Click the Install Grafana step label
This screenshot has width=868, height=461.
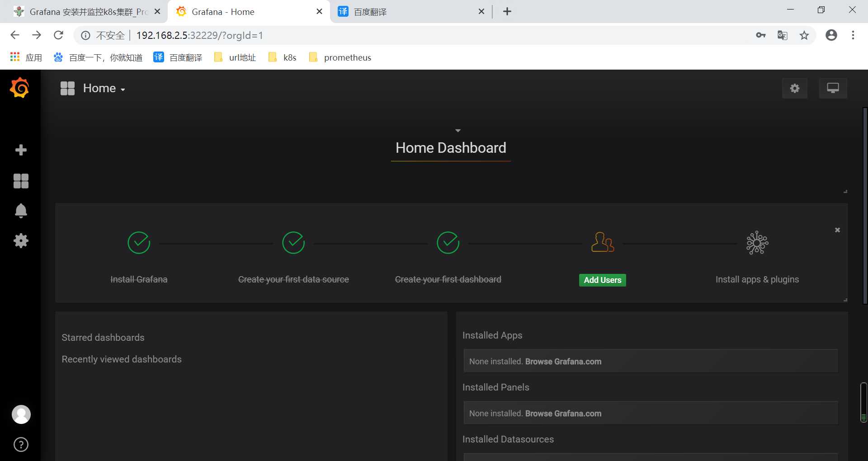pos(139,279)
